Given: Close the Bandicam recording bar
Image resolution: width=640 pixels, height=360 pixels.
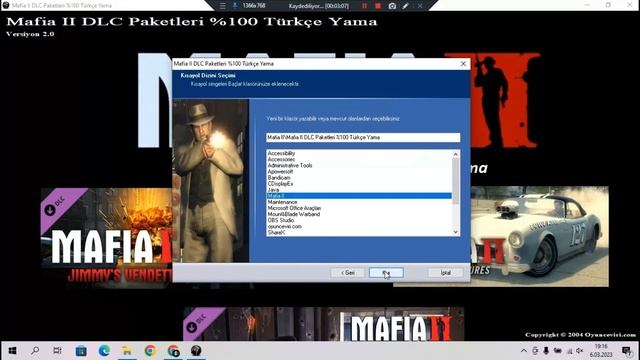Looking at the screenshot, I should pyautogui.click(x=420, y=6).
